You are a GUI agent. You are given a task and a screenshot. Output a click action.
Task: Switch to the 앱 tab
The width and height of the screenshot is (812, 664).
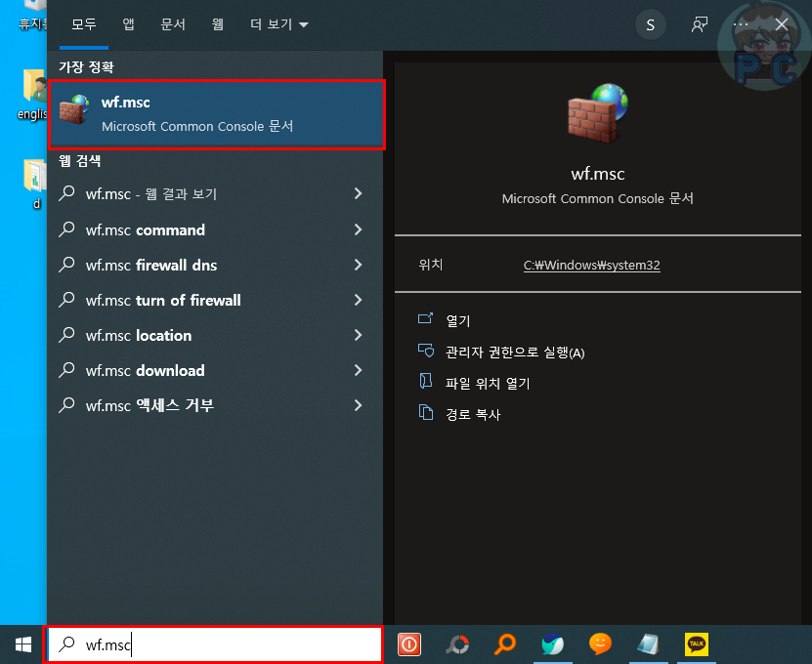pos(128,24)
